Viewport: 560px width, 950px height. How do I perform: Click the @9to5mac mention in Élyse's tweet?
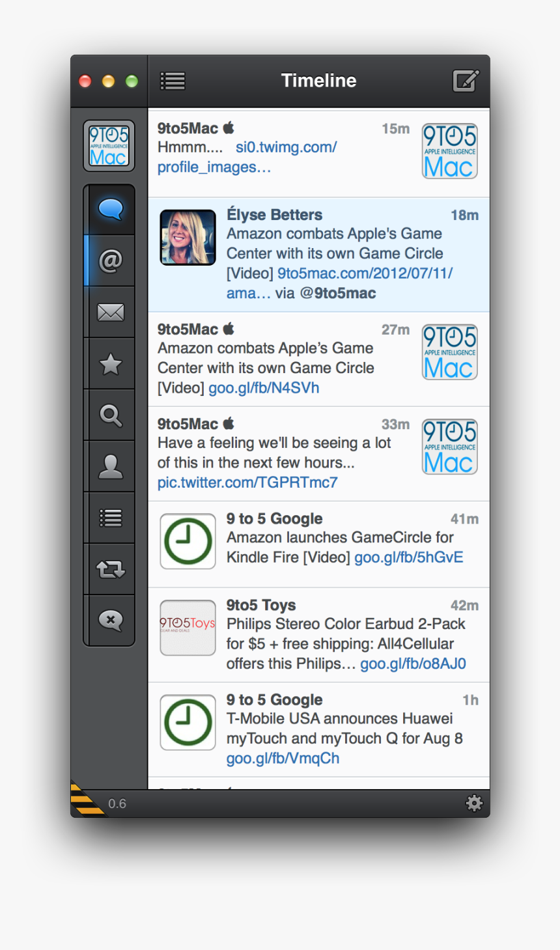pos(338,293)
